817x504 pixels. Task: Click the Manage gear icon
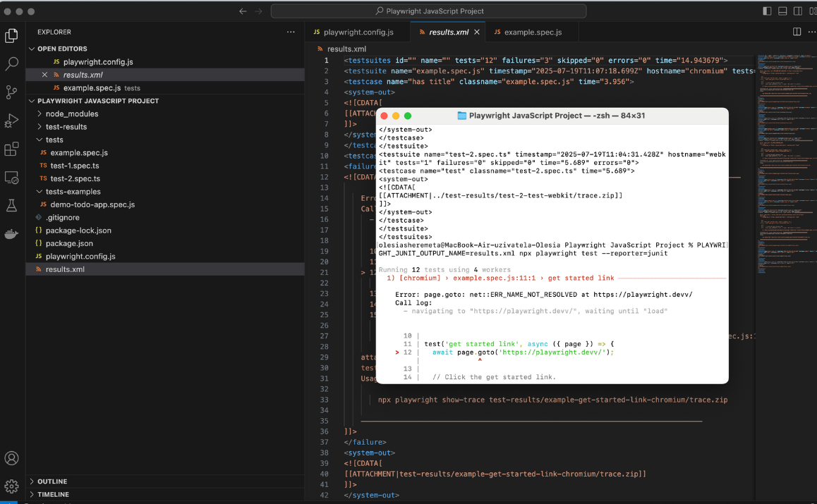11,486
